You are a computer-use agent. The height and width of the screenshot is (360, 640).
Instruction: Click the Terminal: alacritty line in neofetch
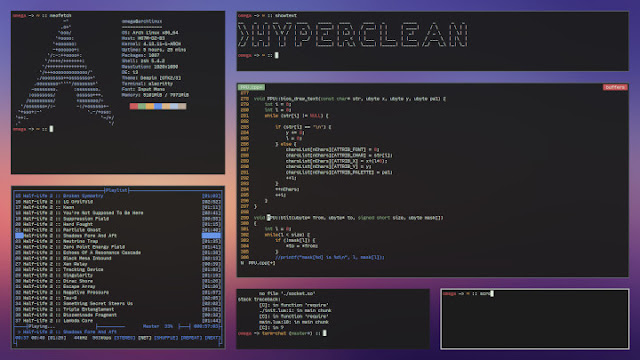[x=147, y=84]
